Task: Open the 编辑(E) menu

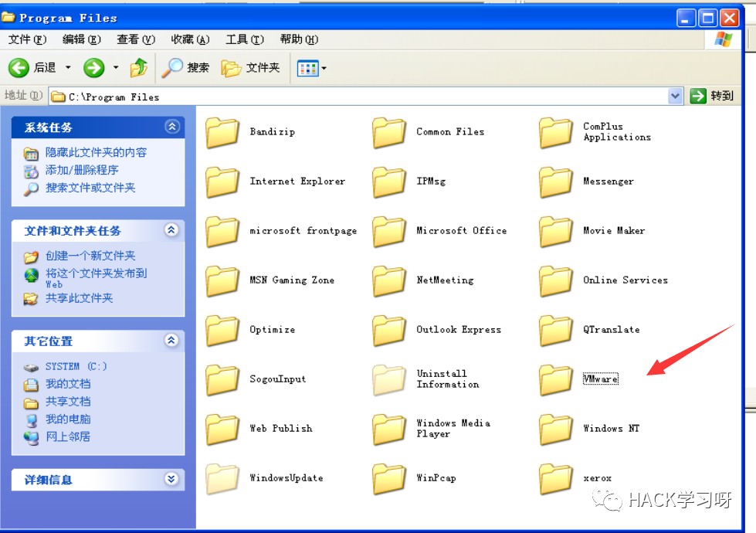Action: (x=82, y=39)
